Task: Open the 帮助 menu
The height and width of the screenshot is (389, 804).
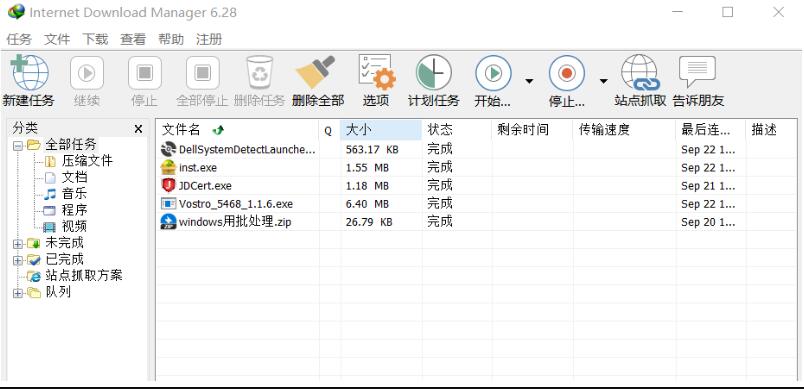Action: coord(171,39)
